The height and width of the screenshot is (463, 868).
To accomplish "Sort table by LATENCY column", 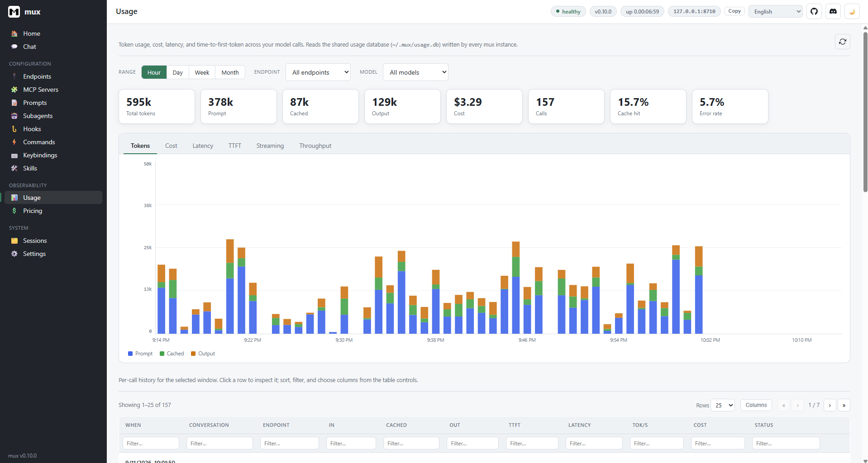I will pyautogui.click(x=580, y=425).
